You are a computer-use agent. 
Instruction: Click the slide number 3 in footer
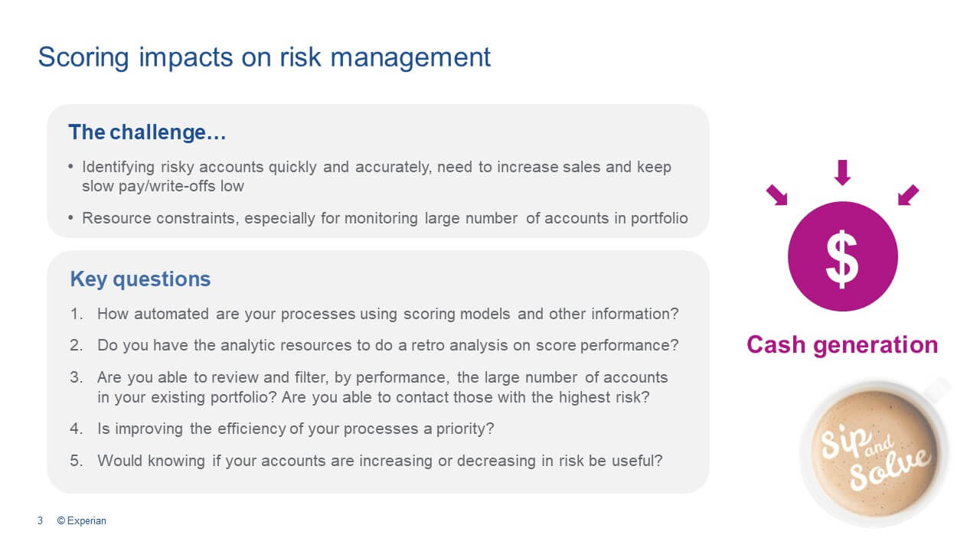coord(40,521)
